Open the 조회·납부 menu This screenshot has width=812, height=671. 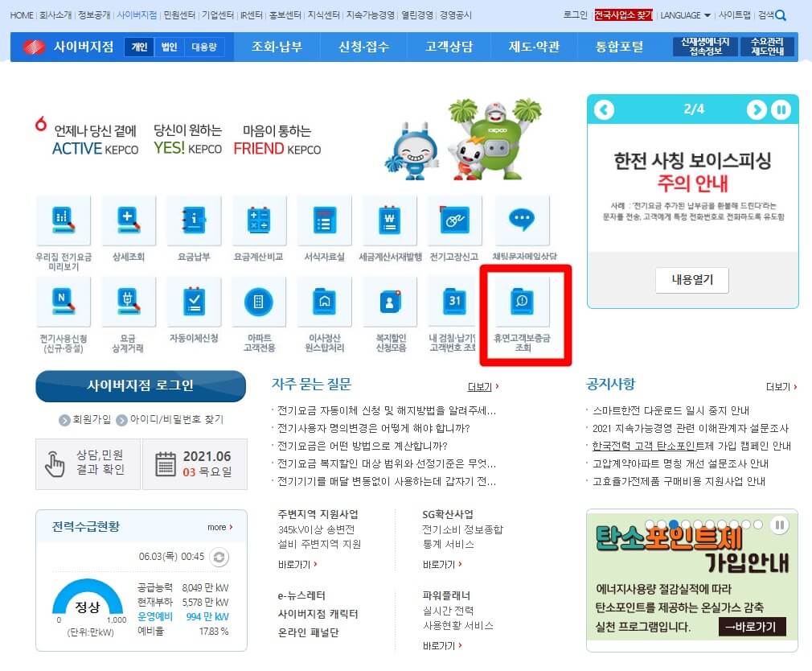click(277, 47)
